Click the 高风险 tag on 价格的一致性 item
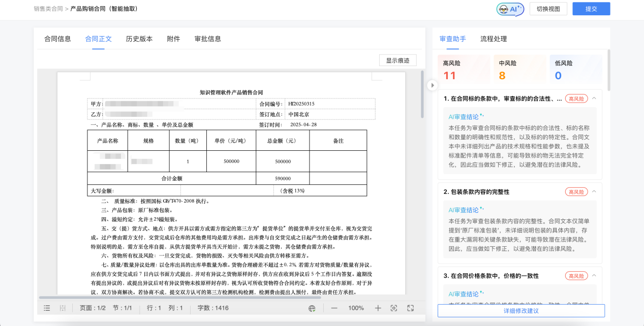This screenshot has width=644, height=326. tap(576, 276)
